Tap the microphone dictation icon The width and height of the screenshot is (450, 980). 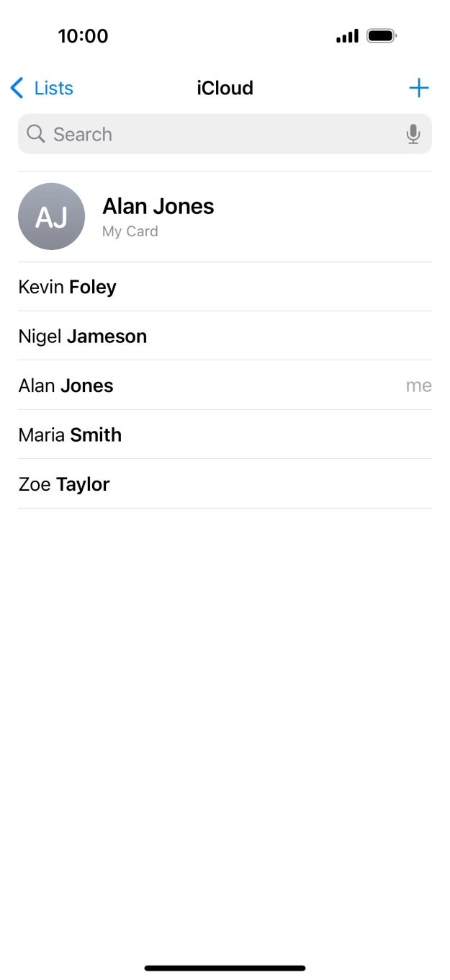tap(413, 134)
